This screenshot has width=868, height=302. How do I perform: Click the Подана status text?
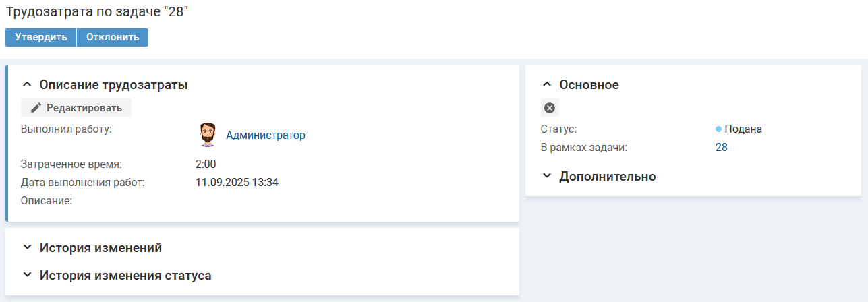(743, 129)
